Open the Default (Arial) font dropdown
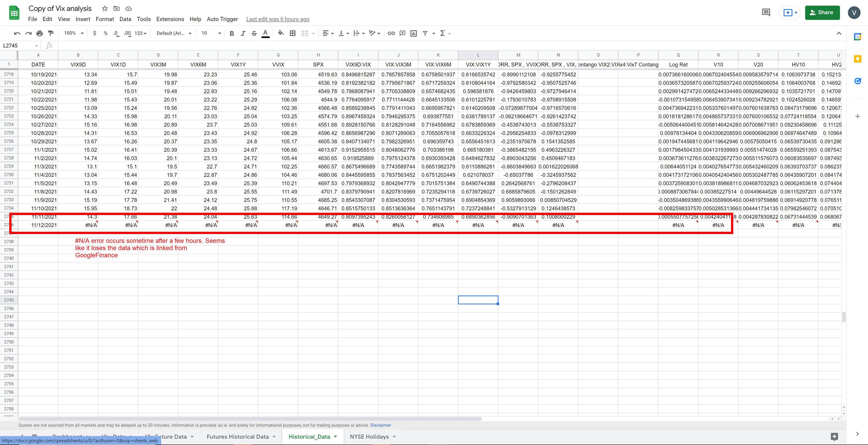 [x=174, y=33]
